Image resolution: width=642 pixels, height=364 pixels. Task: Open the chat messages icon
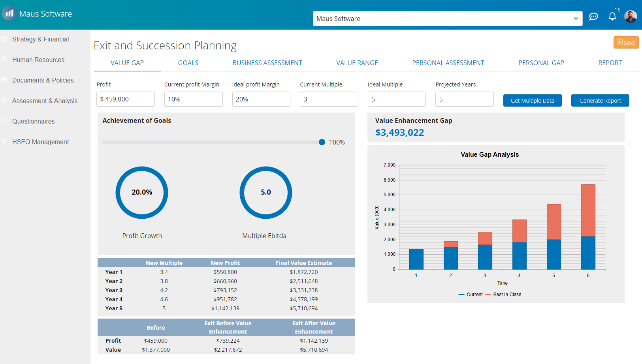[x=593, y=17]
